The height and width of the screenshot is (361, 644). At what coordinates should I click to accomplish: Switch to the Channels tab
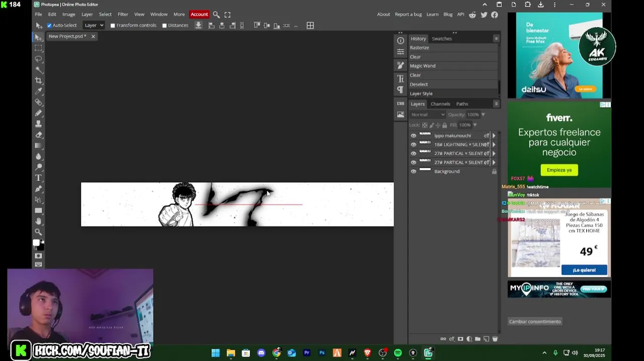tap(440, 104)
